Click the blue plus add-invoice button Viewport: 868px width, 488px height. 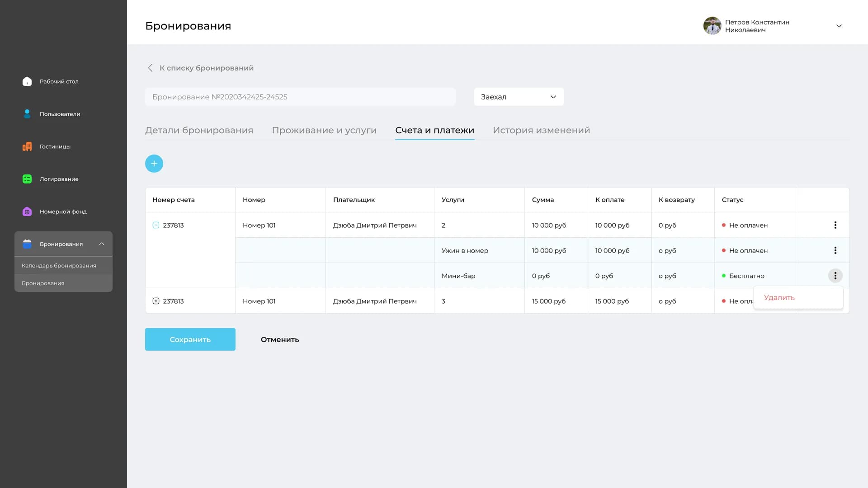coord(154,164)
